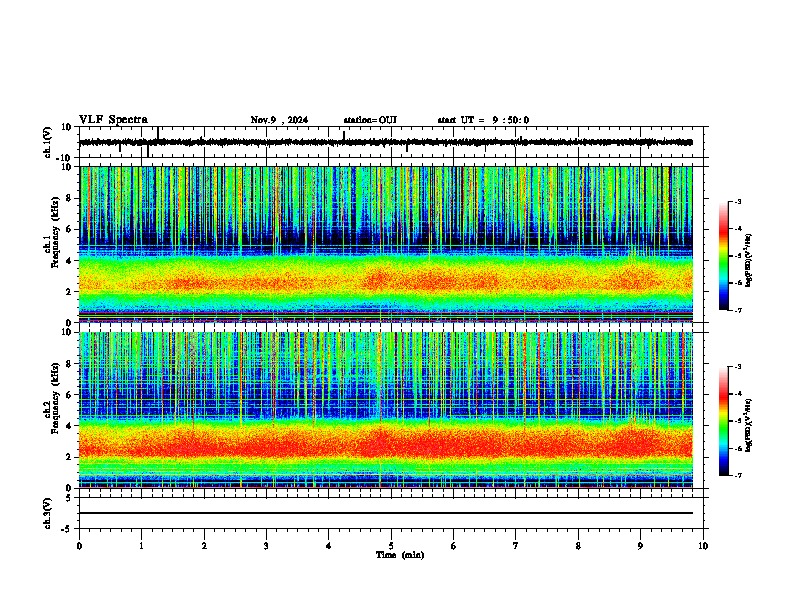792x612 pixels.
Task: Click the "2" kHz tick on ch.1 spectrogram
Action: (x=69, y=291)
